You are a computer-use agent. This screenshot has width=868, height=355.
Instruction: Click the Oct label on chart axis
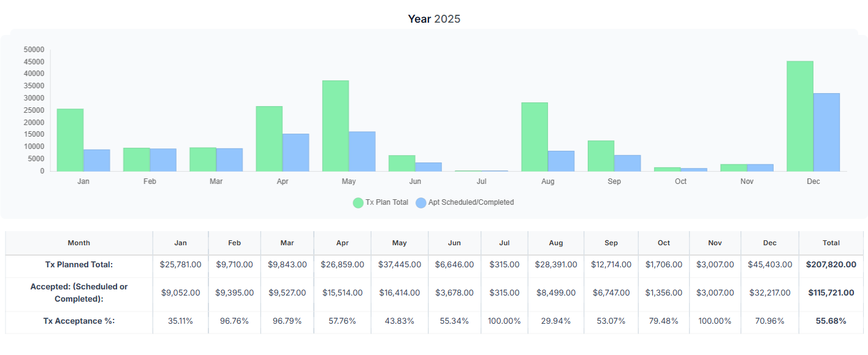pos(680,181)
